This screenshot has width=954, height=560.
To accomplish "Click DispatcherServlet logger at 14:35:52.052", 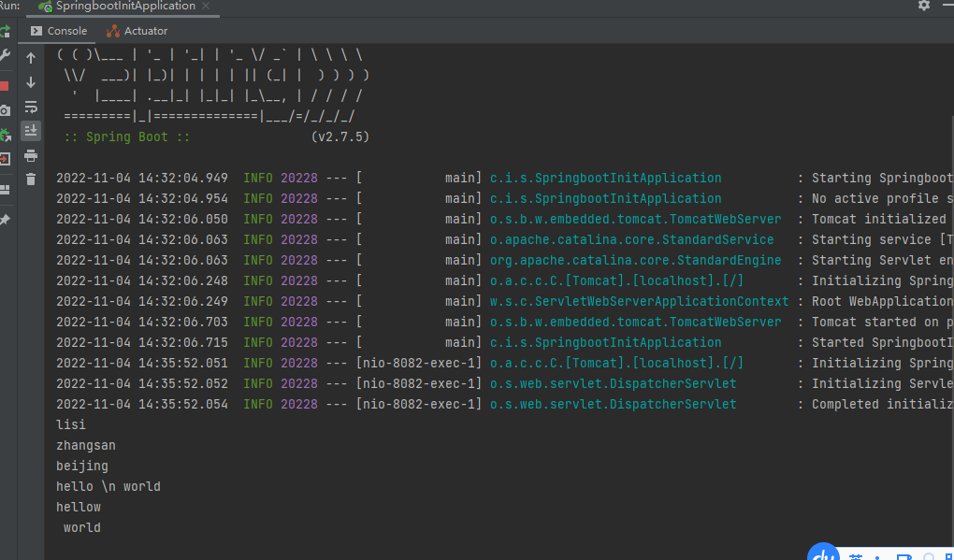I will click(x=614, y=383).
